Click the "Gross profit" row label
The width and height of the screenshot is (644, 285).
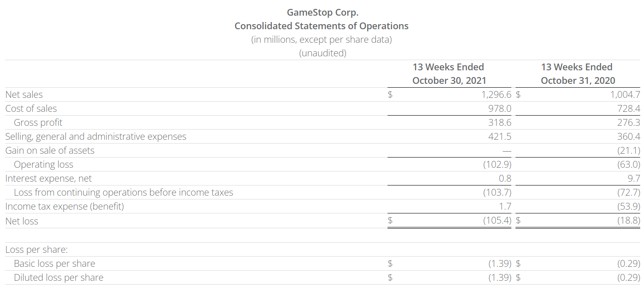pos(38,123)
